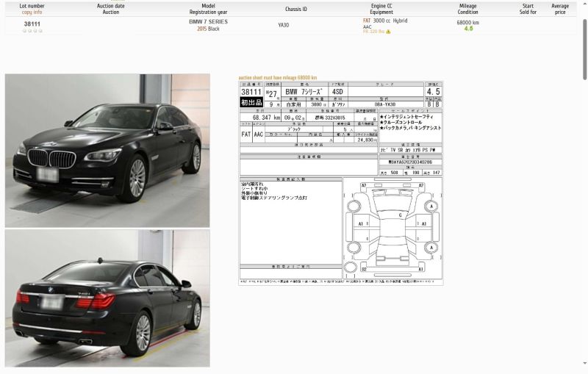Click the vertical page scrollbar thumb
This screenshot has height=374, width=588.
(x=584, y=49)
